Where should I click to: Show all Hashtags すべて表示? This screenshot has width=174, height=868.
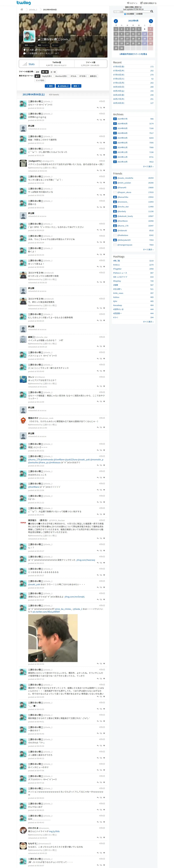pos(148,322)
